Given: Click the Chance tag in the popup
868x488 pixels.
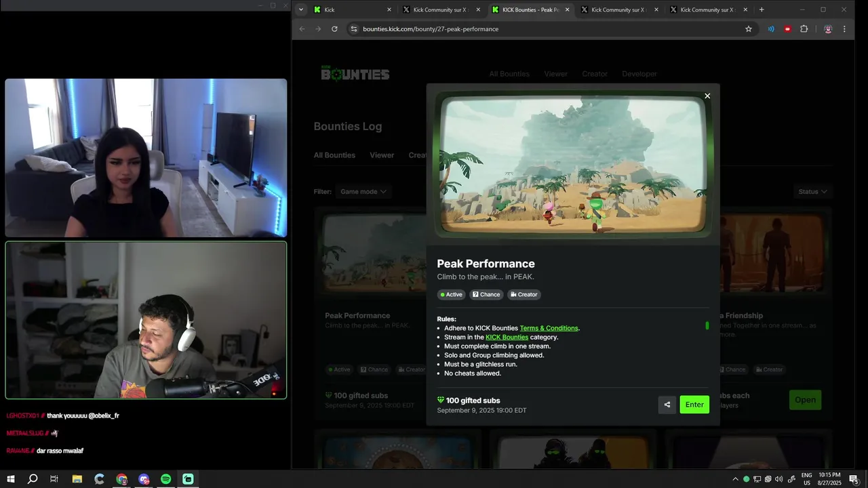Looking at the screenshot, I should click(486, 294).
